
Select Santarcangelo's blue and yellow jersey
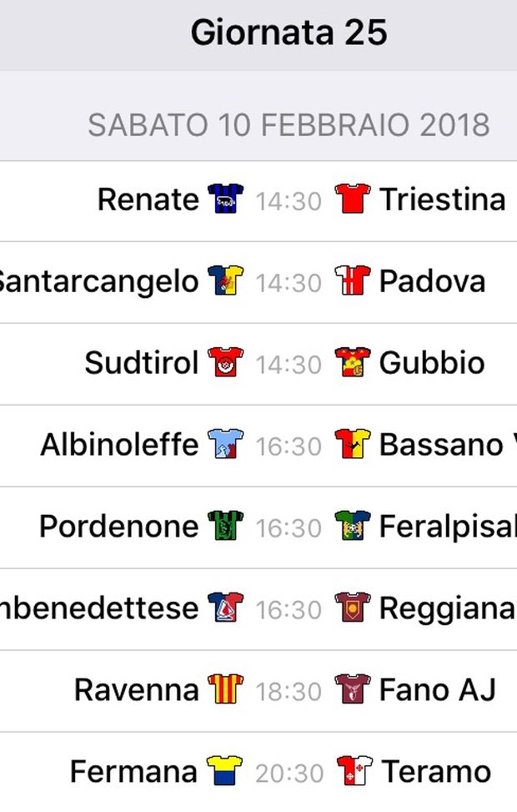pyautogui.click(x=226, y=280)
